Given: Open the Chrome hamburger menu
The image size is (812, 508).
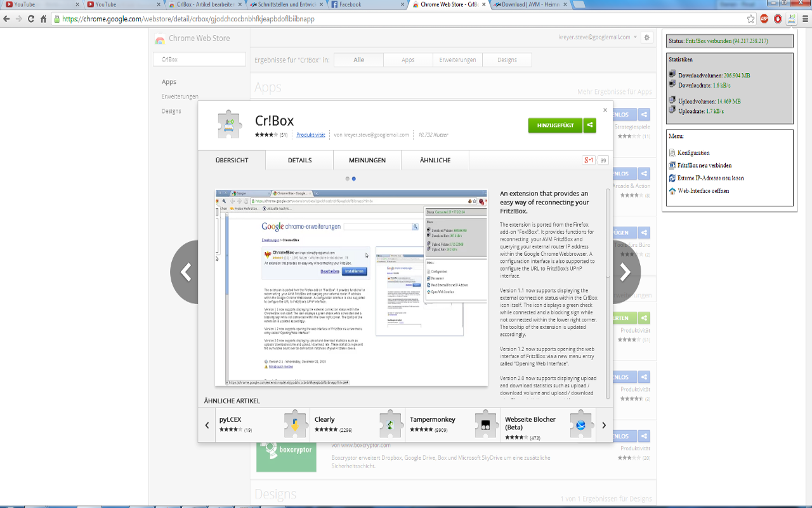Looking at the screenshot, I should (806, 19).
